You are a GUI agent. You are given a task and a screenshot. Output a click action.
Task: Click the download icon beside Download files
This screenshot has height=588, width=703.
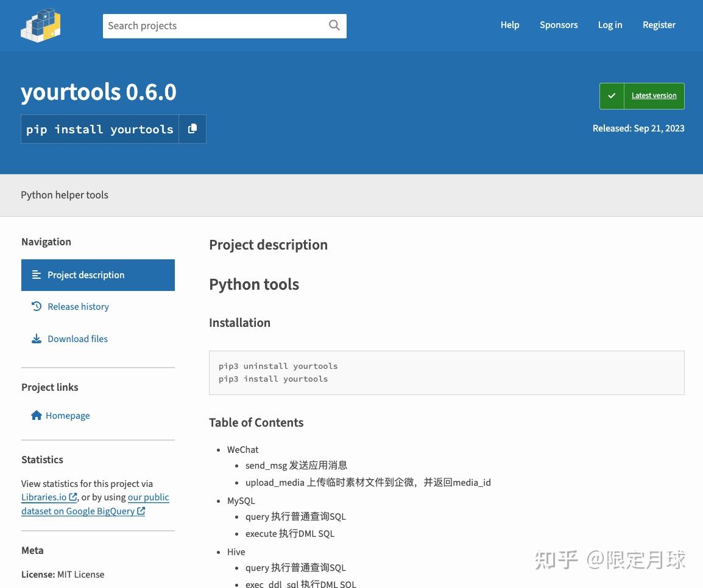tap(36, 338)
